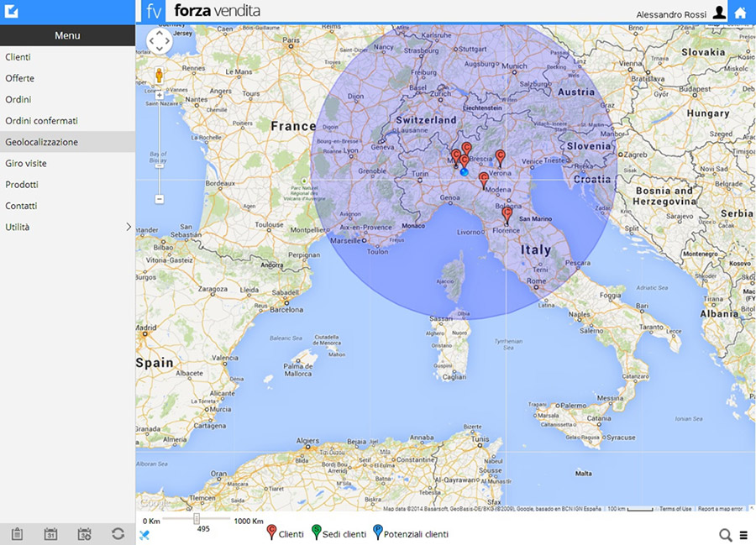Click Report a map error link
The height and width of the screenshot is (545, 756).
coord(720,509)
